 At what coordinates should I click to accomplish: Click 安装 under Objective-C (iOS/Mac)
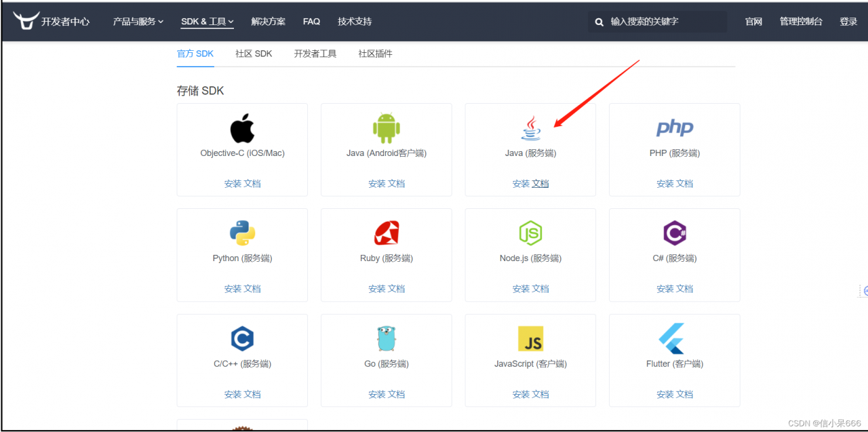[x=233, y=184]
